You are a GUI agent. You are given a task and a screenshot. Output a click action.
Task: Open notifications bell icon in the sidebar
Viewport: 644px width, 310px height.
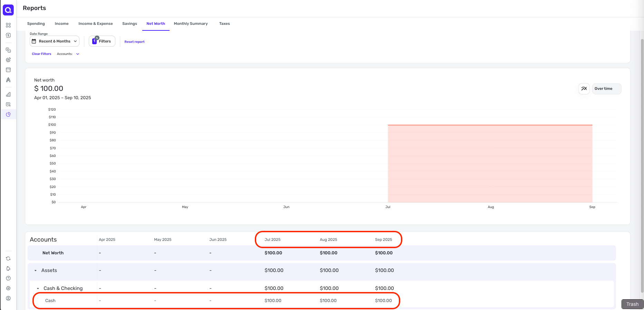[8, 269]
